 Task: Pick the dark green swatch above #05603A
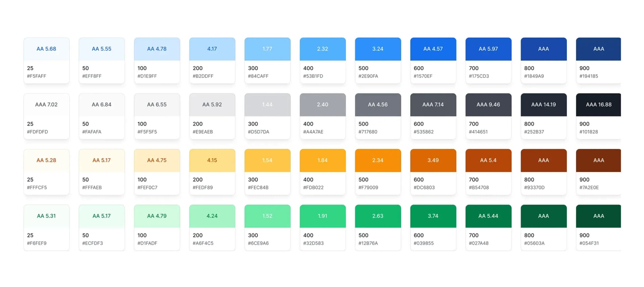click(543, 216)
